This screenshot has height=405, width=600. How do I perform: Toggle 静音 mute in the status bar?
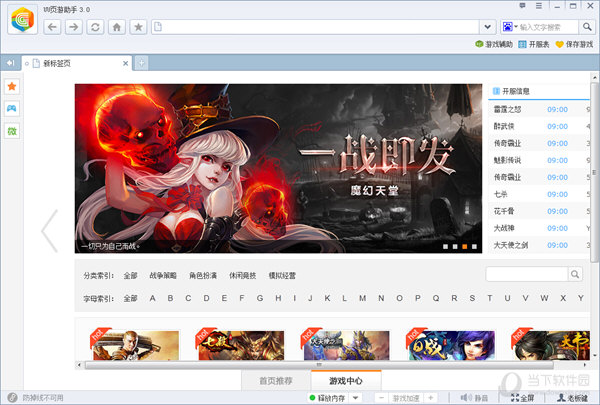click(474, 398)
